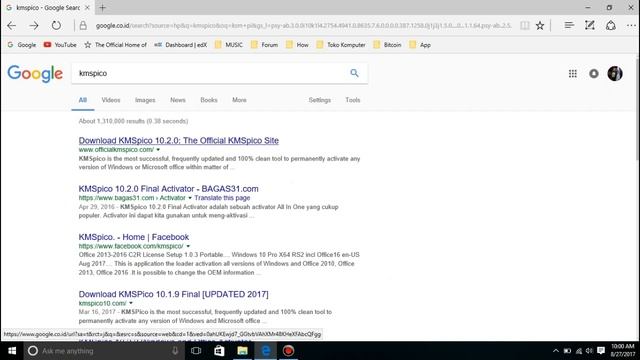Open KMSpico Home Facebook result
Viewport: 640px width, 360px height.
pos(134,237)
